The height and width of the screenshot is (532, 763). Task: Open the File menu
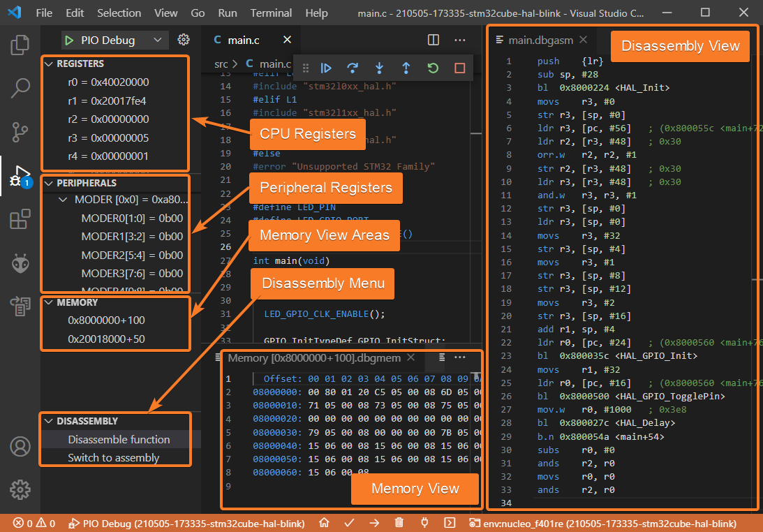(44, 13)
